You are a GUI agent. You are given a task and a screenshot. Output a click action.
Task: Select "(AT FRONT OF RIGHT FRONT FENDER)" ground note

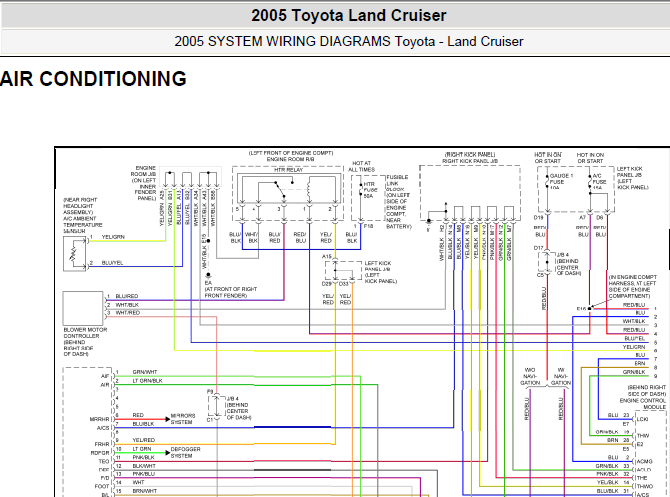[231, 292]
